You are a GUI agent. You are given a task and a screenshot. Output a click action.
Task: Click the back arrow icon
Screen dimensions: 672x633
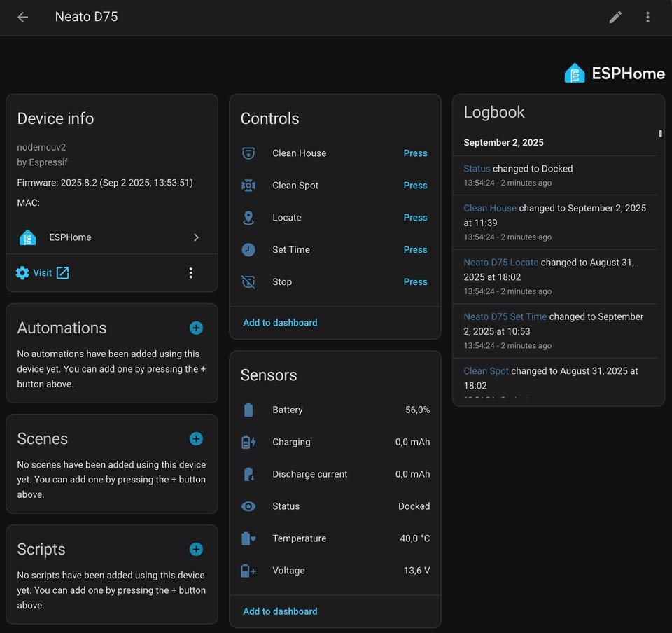tap(23, 17)
